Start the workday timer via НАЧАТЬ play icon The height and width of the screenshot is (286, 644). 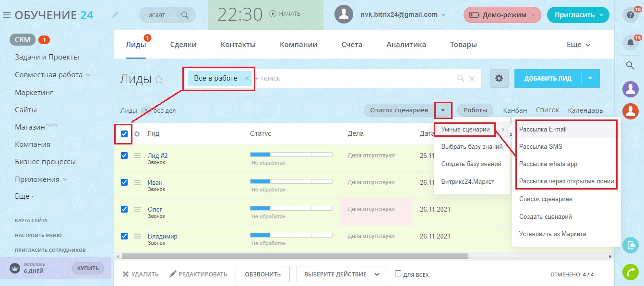pyautogui.click(x=273, y=14)
